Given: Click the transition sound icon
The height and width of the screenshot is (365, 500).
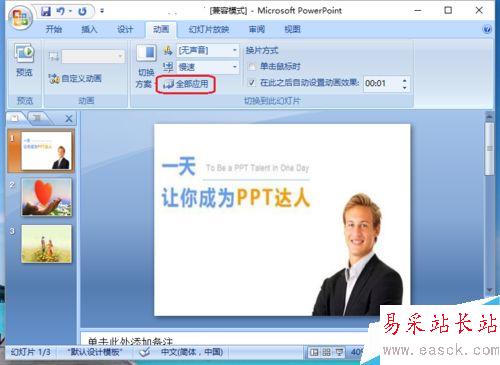Looking at the screenshot, I should 168,51.
